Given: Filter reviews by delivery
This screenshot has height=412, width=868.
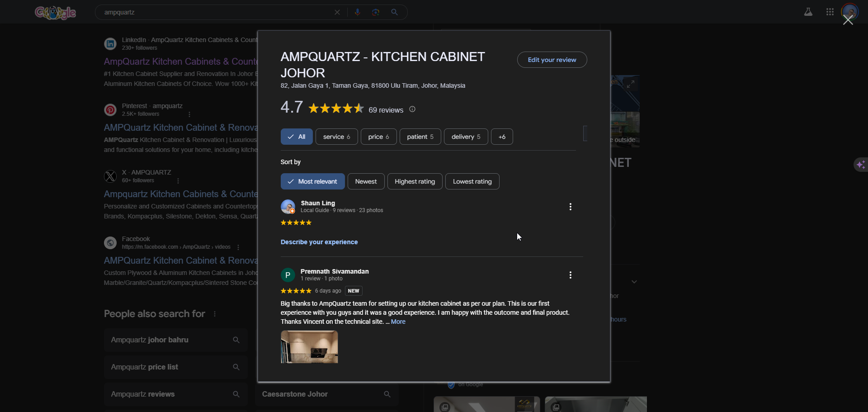Looking at the screenshot, I should pos(466,137).
